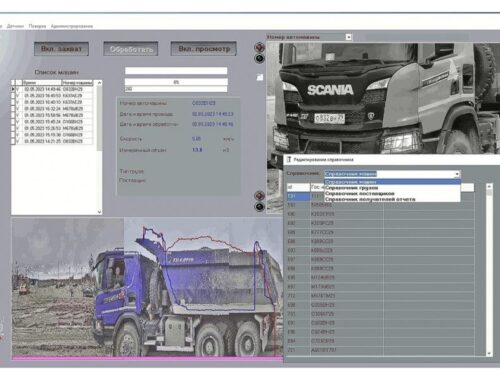Click the input field showing 85
This screenshot has width=500, height=380.
pos(176,82)
